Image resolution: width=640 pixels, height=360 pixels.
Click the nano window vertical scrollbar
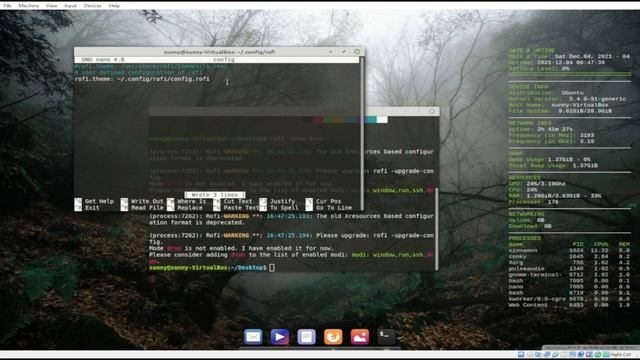pos(362,133)
